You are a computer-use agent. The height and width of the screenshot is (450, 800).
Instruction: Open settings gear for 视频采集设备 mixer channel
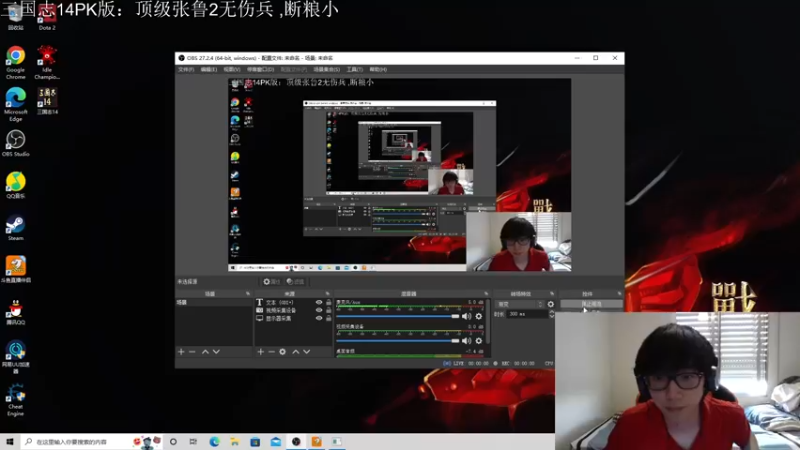click(x=479, y=341)
